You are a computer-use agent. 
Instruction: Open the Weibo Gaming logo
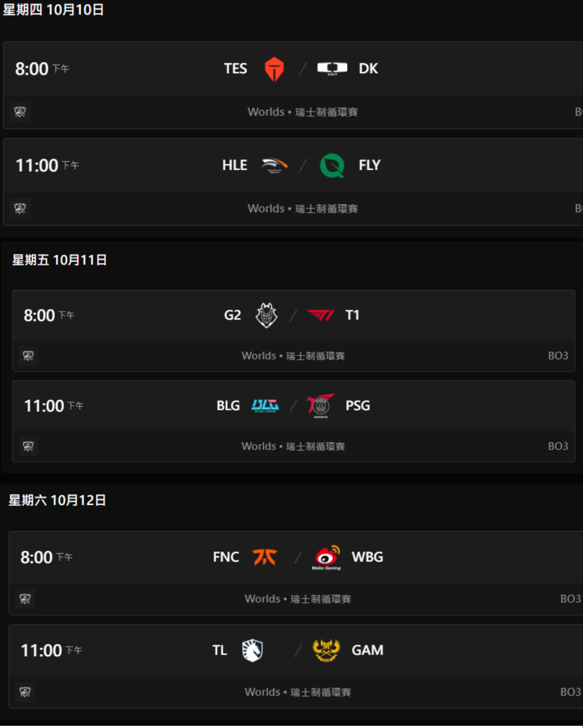tap(326, 557)
